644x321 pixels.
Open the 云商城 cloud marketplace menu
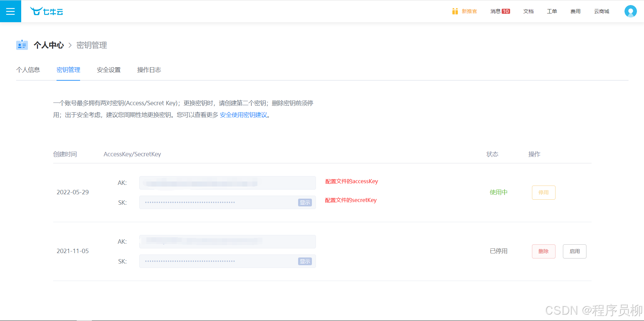pos(602,11)
